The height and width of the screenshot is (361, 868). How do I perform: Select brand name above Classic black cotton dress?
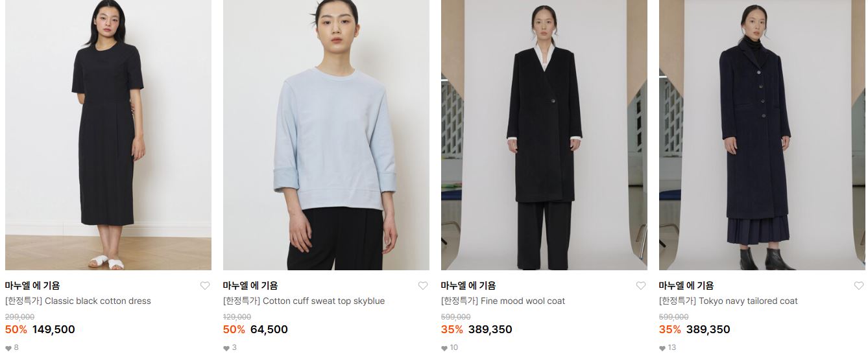[x=32, y=286]
